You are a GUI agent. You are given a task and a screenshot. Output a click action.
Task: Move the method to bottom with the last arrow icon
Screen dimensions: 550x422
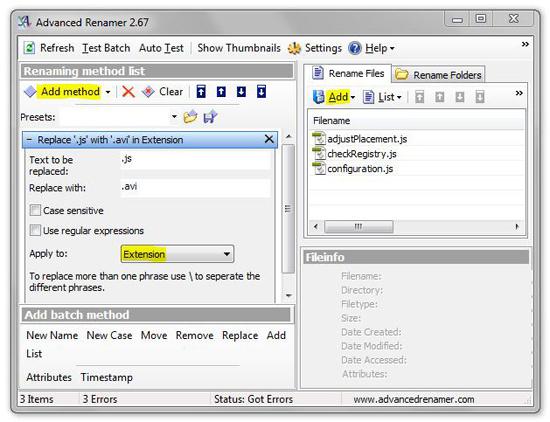262,92
